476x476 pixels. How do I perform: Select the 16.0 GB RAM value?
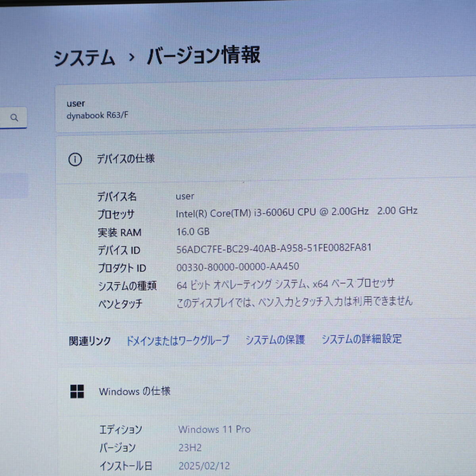click(x=193, y=232)
